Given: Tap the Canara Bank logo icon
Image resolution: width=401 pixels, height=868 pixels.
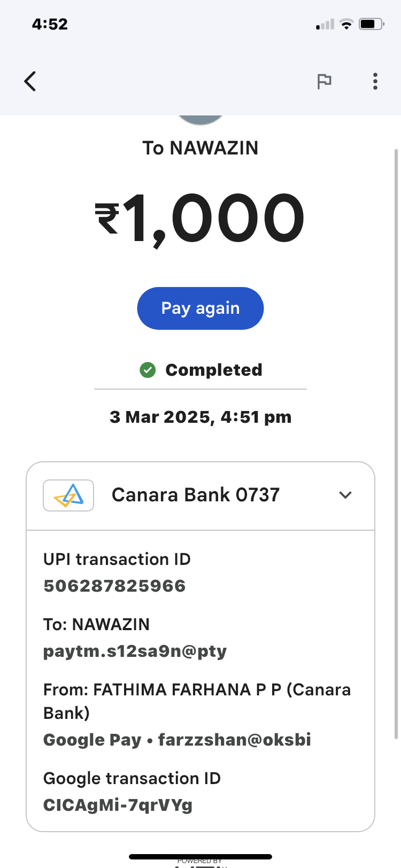Looking at the screenshot, I should coord(68,495).
